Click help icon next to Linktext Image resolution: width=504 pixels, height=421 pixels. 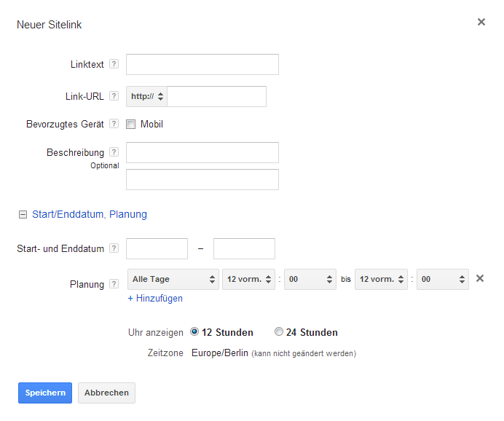coord(114,64)
